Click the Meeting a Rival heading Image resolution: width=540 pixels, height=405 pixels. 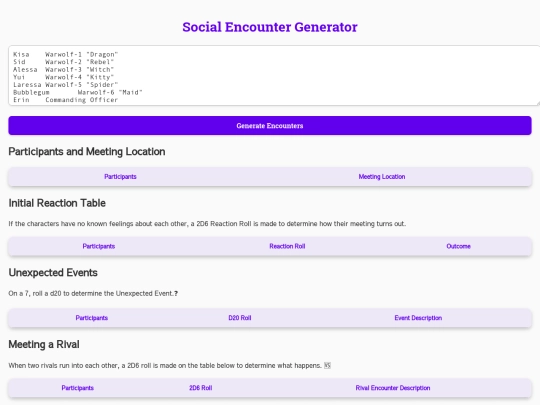[x=44, y=344]
